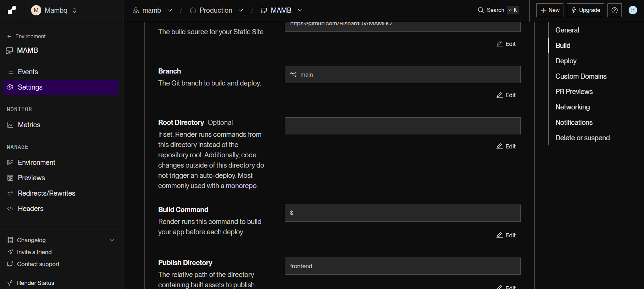Click the Redirects/Rewrites arrow icon

pyautogui.click(x=10, y=193)
